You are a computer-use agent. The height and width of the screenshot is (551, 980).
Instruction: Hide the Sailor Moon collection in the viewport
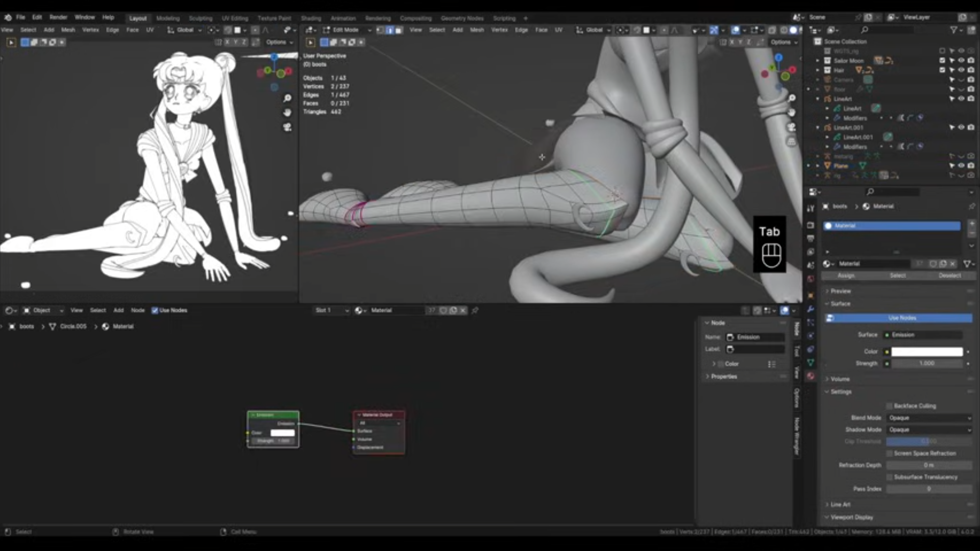961,60
